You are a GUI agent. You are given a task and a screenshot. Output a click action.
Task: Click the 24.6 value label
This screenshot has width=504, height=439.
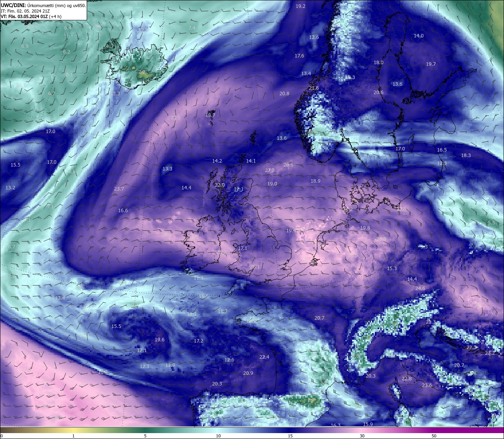pyautogui.click(x=420, y=289)
